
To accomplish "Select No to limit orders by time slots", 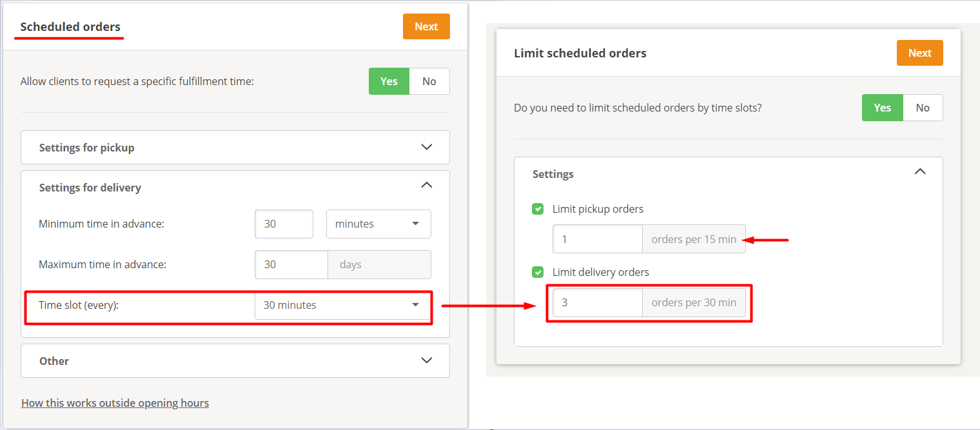I will coord(923,108).
